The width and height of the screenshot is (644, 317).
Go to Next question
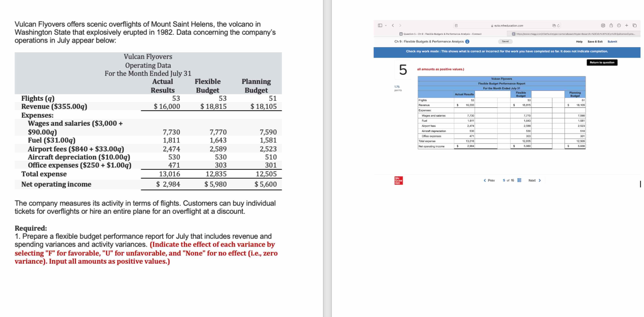[534, 180]
